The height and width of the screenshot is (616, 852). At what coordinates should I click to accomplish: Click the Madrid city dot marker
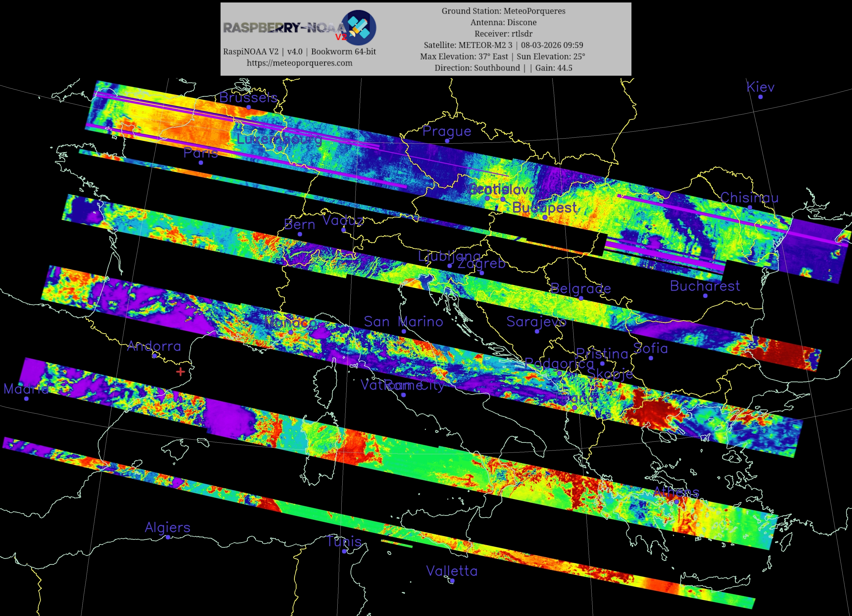tap(26, 399)
